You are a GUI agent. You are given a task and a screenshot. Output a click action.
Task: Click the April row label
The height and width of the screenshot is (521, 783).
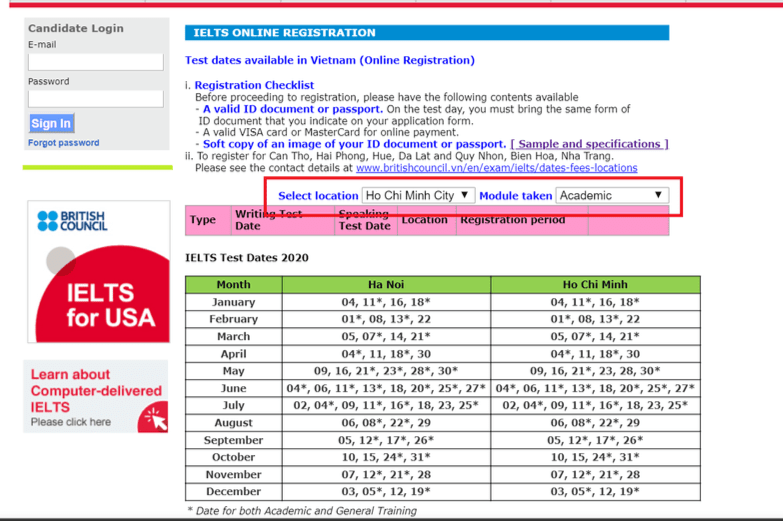click(234, 354)
